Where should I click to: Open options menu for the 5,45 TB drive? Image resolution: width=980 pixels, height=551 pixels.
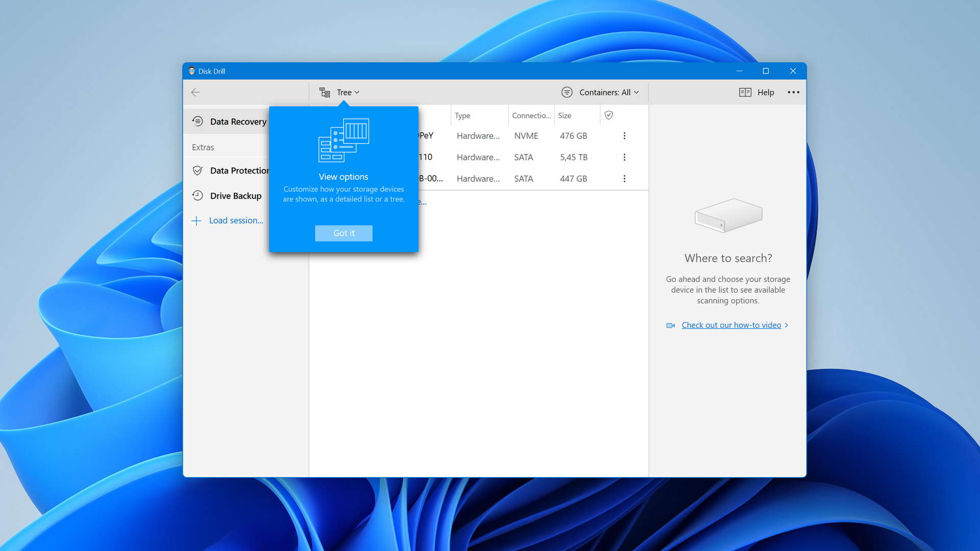click(x=624, y=157)
